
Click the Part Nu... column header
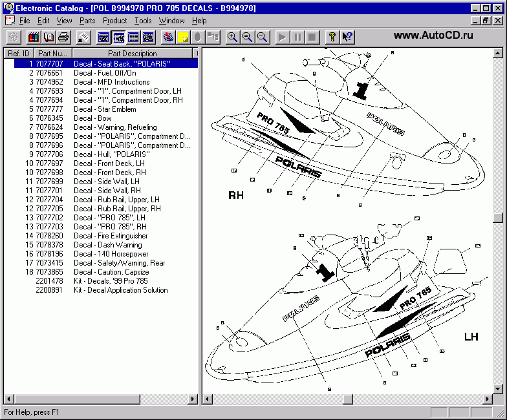coord(53,53)
